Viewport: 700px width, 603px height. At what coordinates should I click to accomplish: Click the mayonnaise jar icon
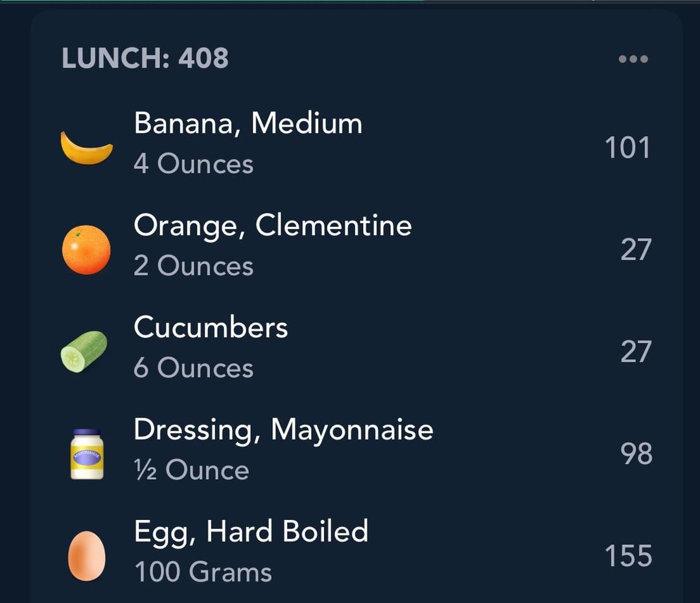[x=87, y=454]
